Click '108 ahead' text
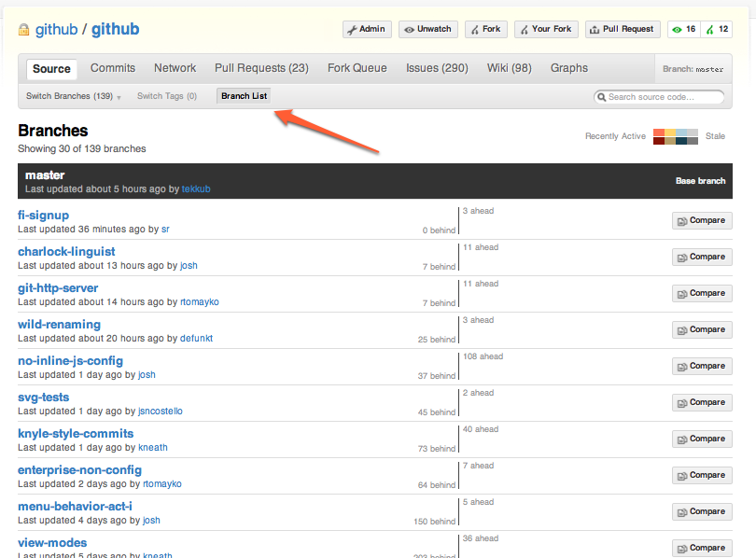 coord(483,356)
